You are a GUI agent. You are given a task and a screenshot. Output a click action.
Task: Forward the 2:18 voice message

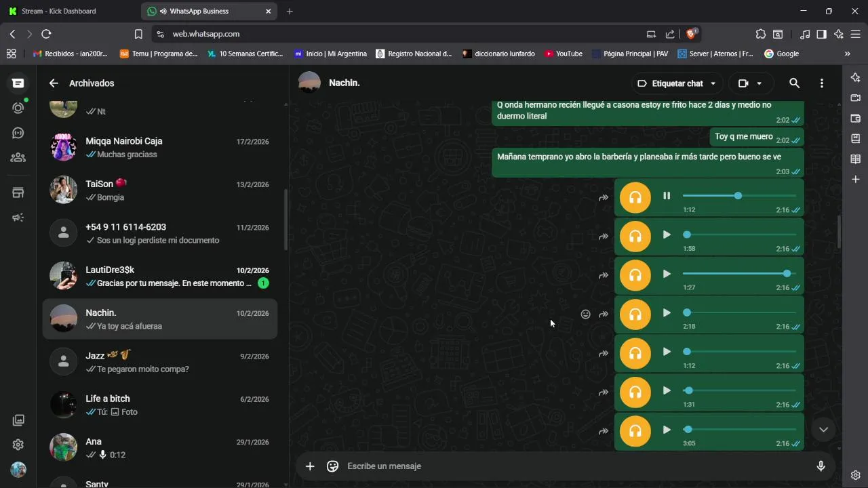click(x=603, y=314)
